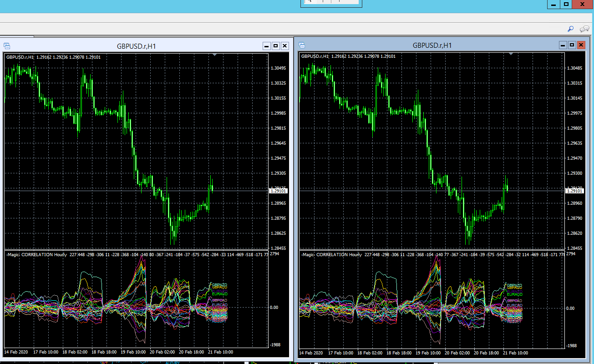Screen dimensions: 594x364
Task: Click the 1.29305 price axis label
Action: pos(278,173)
